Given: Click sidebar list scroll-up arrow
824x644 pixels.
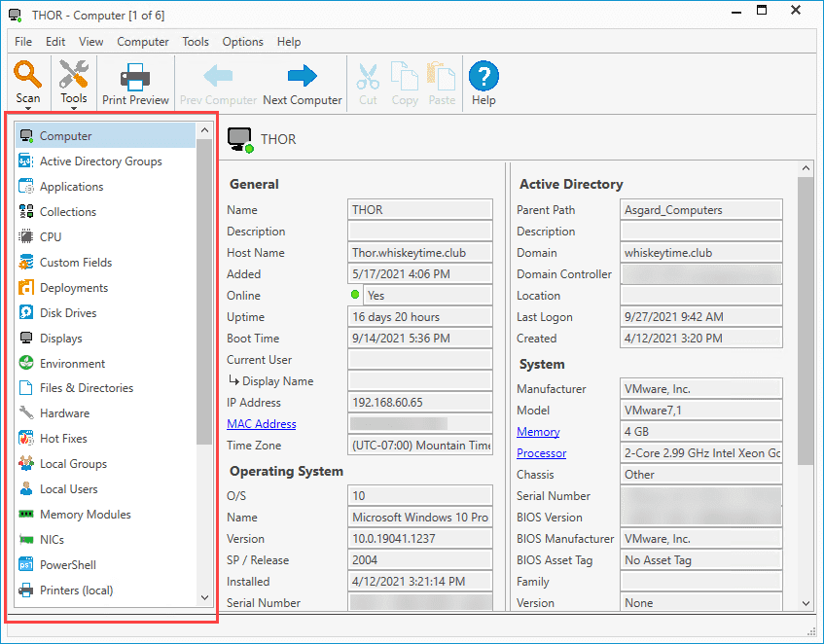Looking at the screenshot, I should (204, 130).
